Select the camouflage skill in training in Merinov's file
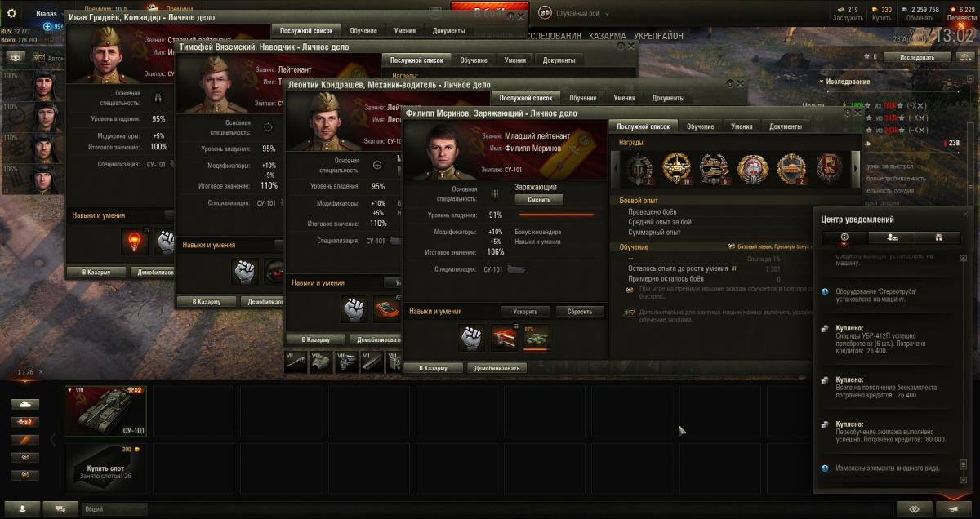 point(536,337)
